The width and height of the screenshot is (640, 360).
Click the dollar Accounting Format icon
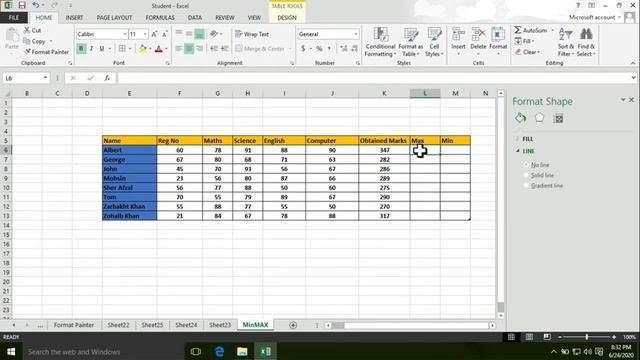point(303,49)
